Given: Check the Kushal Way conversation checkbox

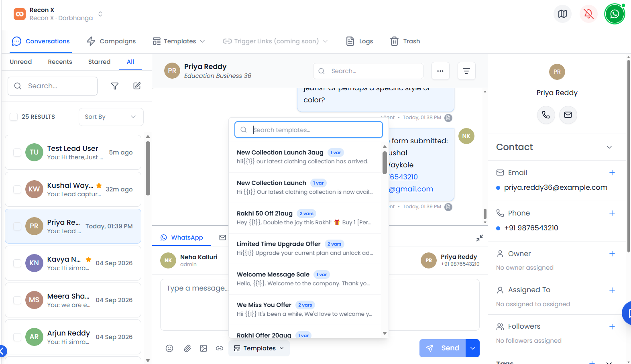Looking at the screenshot, I should click(x=17, y=189).
